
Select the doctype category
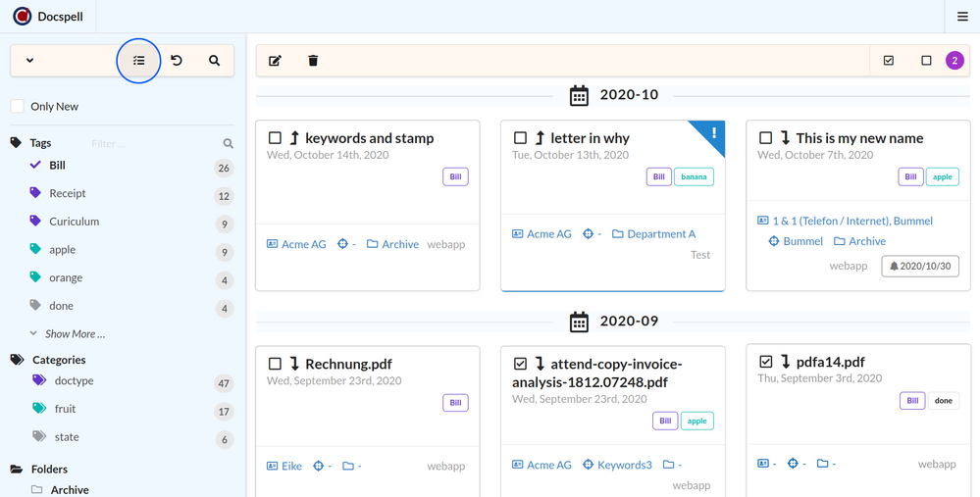click(75, 380)
